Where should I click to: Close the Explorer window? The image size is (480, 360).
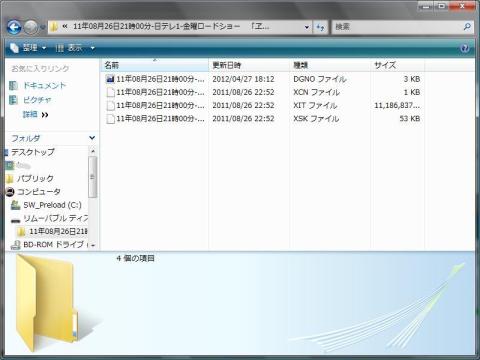pyautogui.click(x=463, y=6)
